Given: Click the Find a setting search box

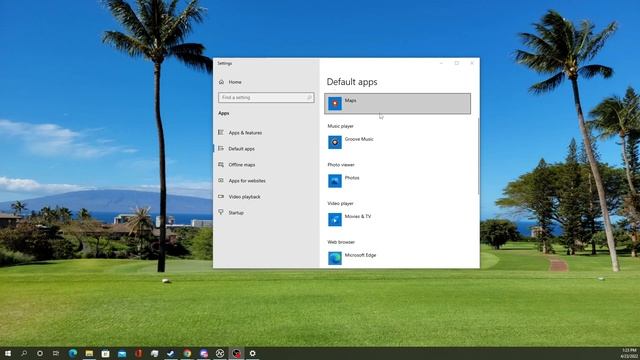Looking at the screenshot, I should pyautogui.click(x=266, y=98).
